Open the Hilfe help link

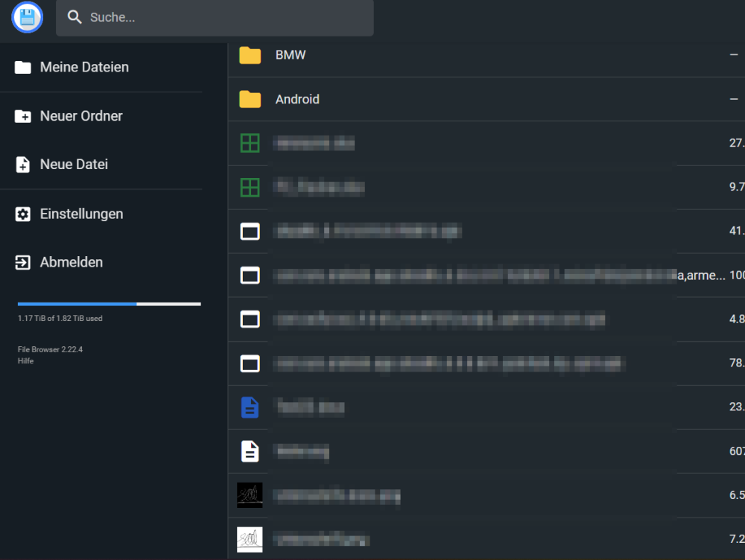pyautogui.click(x=25, y=361)
